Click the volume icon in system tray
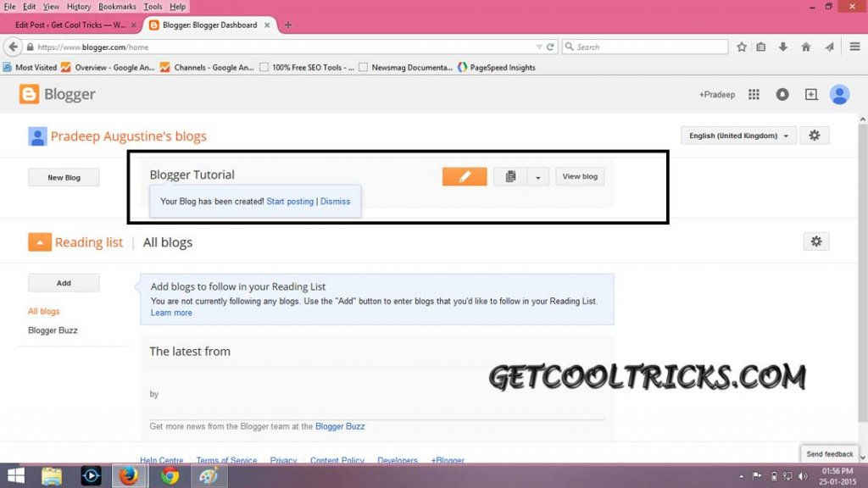The image size is (868, 488). click(803, 476)
